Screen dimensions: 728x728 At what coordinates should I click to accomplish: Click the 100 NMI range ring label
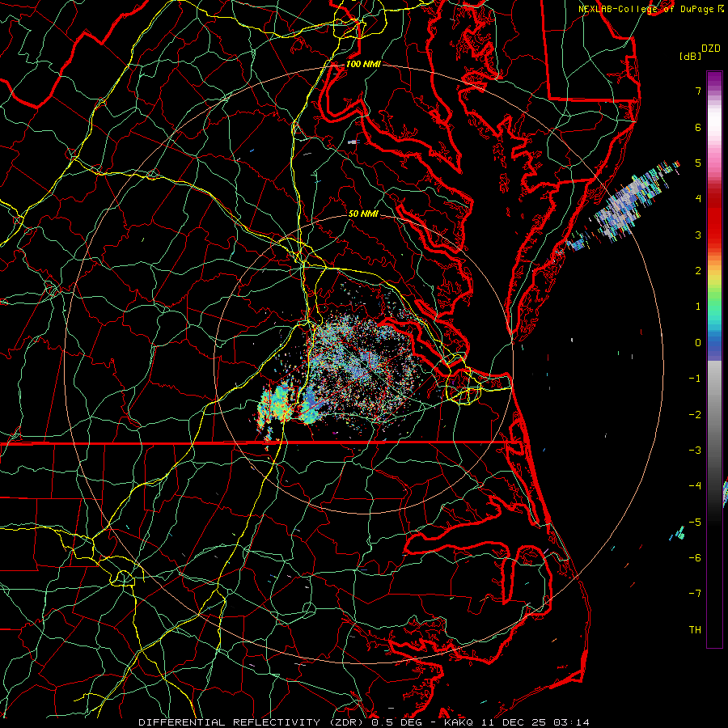click(x=363, y=64)
